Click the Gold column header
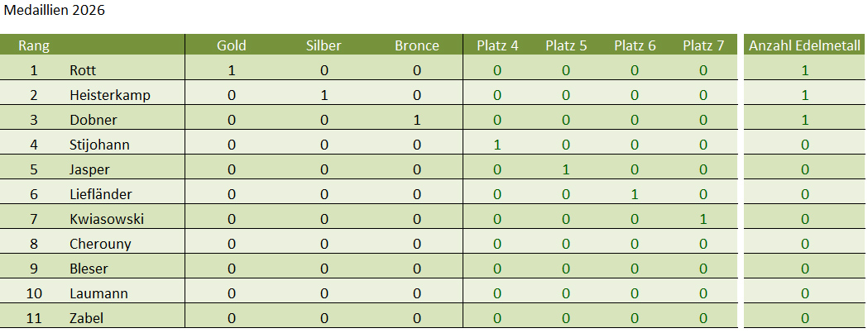 coord(232,45)
